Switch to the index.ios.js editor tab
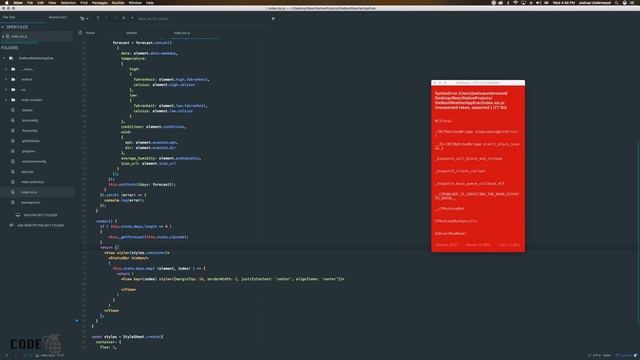This screenshot has width=640, height=360. click(182, 33)
